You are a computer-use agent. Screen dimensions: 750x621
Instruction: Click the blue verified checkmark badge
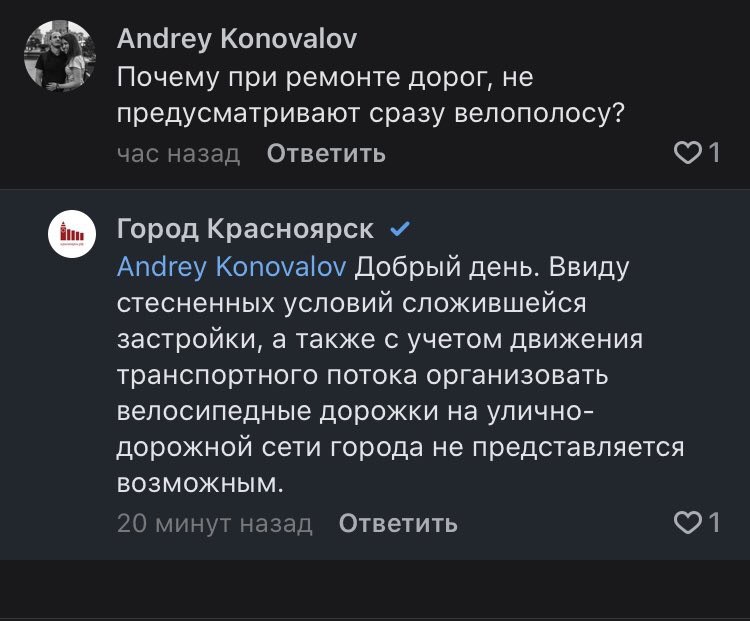(x=399, y=230)
